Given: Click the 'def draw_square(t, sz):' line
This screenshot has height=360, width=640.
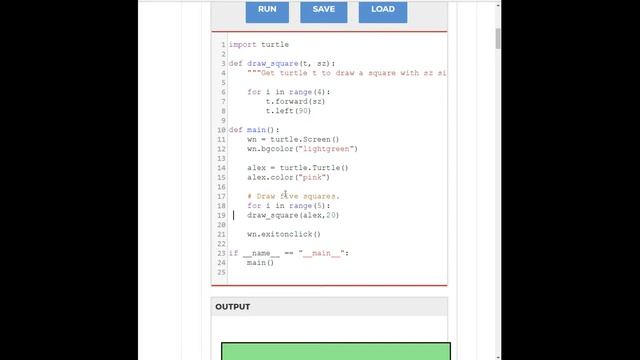Looking at the screenshot, I should (x=282, y=64).
